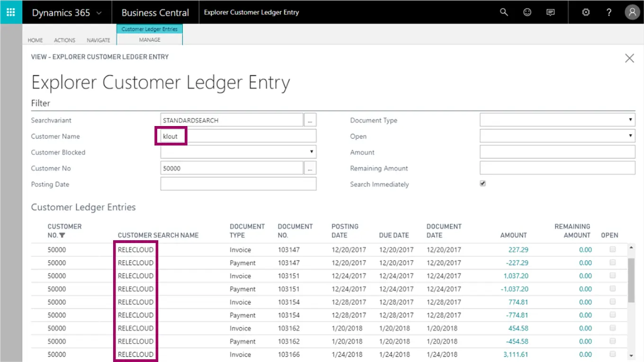Toggle Open checkbox for payment 103151 row
Screen dimensions: 644x362
613,289
